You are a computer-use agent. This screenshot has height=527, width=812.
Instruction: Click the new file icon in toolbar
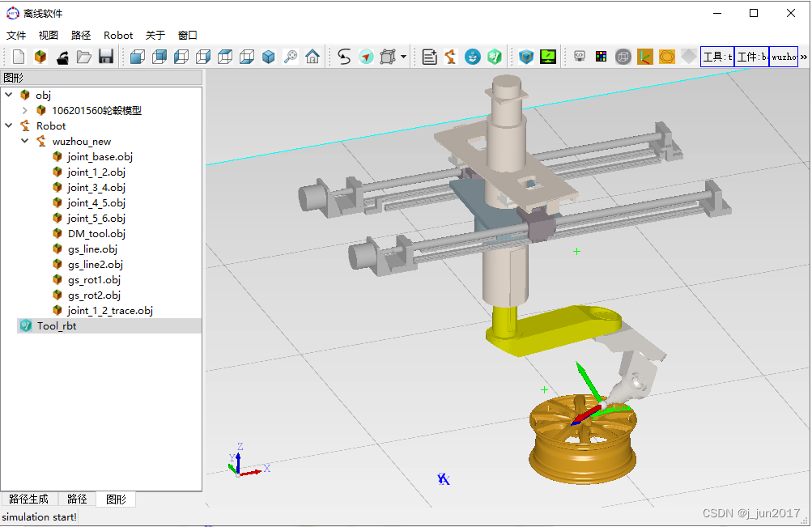point(19,57)
